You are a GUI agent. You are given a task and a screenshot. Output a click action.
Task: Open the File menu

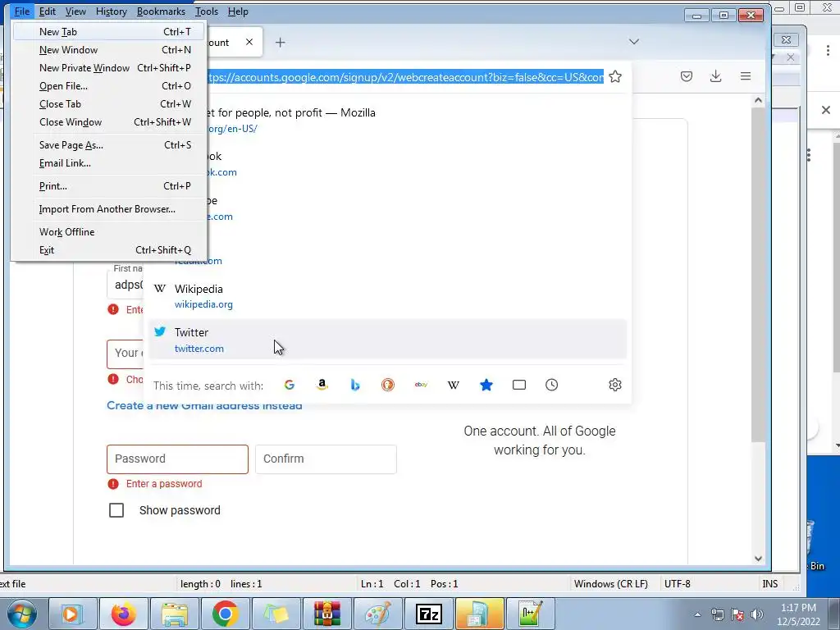[22, 11]
